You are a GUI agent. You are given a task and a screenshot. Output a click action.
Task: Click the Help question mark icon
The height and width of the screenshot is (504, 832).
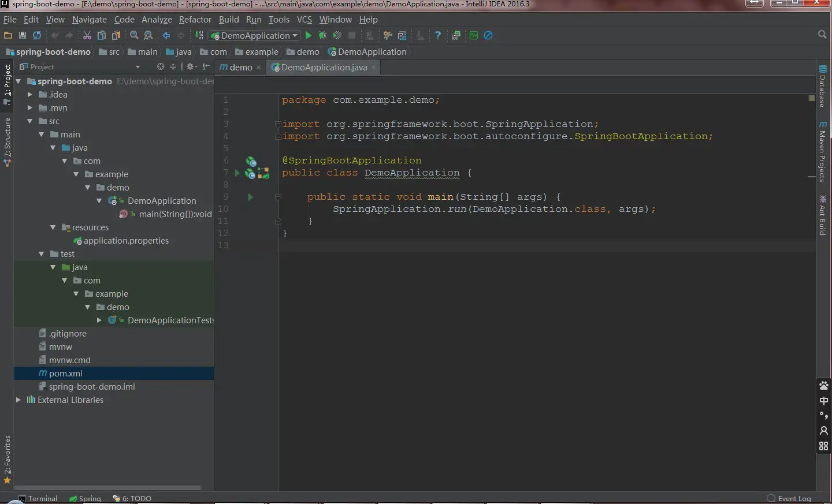point(438,36)
